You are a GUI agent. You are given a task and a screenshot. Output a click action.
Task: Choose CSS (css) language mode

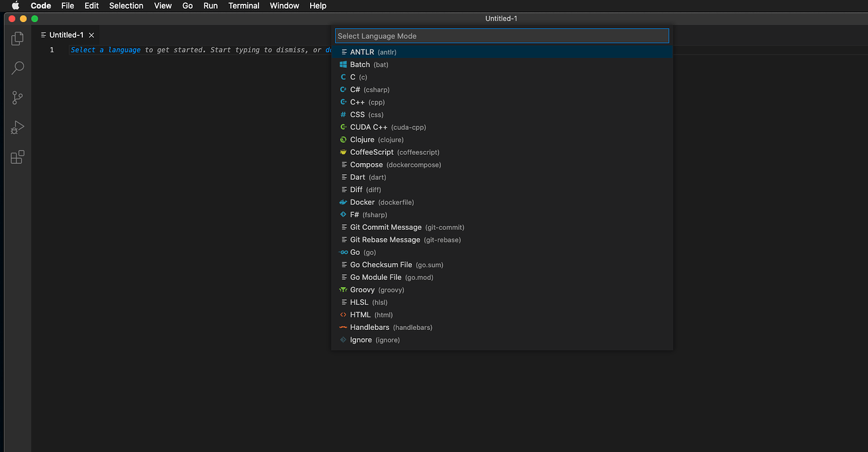tap(502, 115)
